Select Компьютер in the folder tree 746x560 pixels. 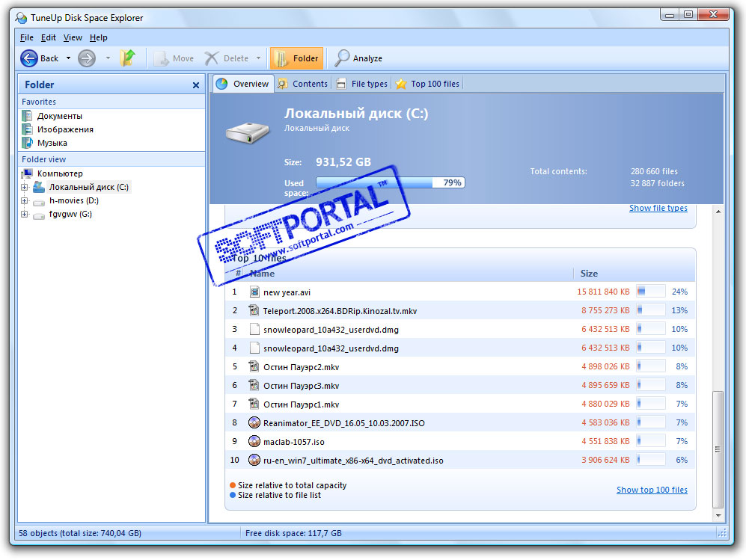60,173
